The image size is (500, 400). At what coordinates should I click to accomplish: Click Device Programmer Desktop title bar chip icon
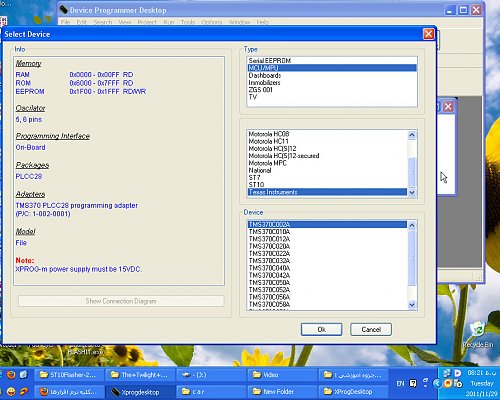63,10
